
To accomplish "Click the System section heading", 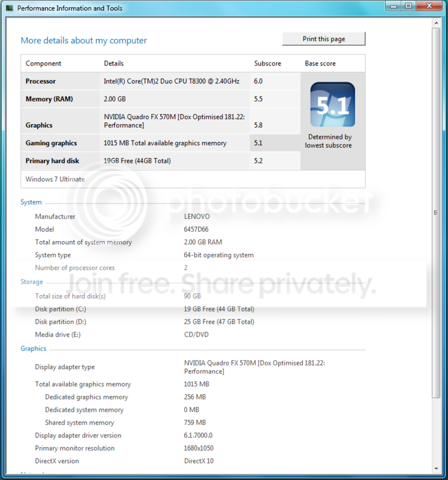I will tap(31, 202).
